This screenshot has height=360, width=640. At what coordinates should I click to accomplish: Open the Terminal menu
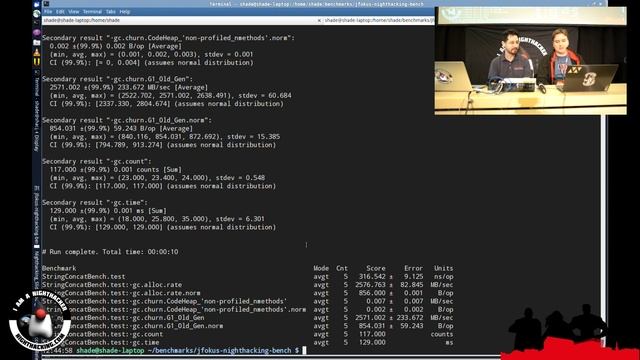pos(92,11)
